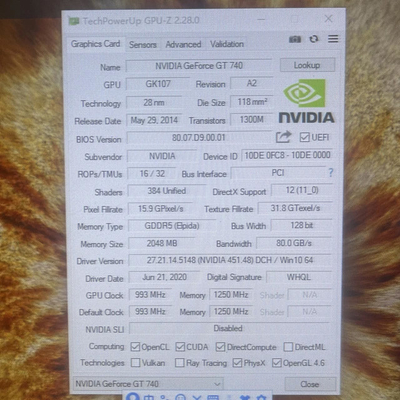Screen dimensions: 400x400
Task: Close the GPU-Z window with X
Action: [328, 18]
